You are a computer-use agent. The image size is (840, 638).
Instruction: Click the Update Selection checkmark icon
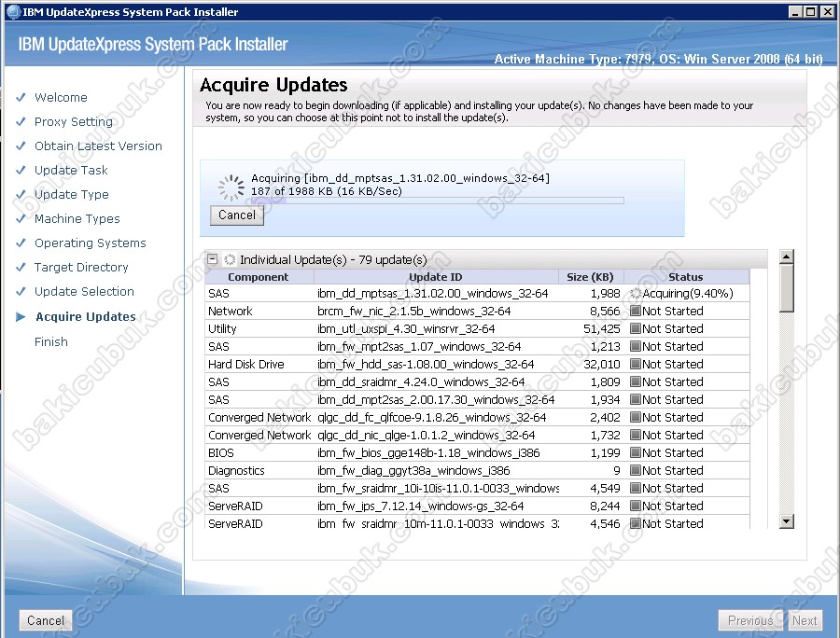pos(21,291)
